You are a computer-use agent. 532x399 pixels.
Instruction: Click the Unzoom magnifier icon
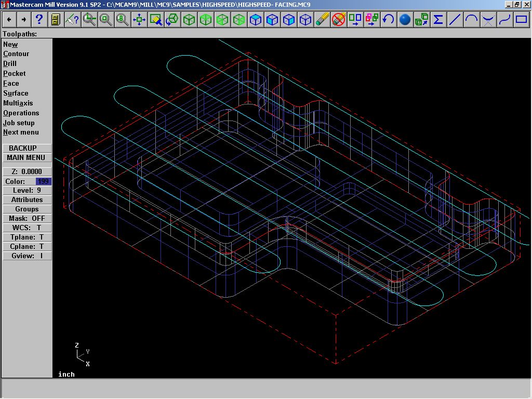[105, 20]
